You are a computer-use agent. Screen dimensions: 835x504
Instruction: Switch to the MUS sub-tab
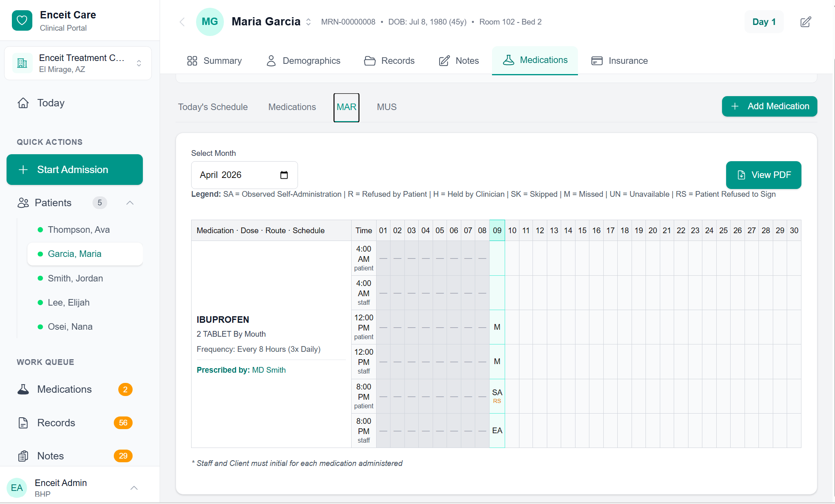click(387, 107)
